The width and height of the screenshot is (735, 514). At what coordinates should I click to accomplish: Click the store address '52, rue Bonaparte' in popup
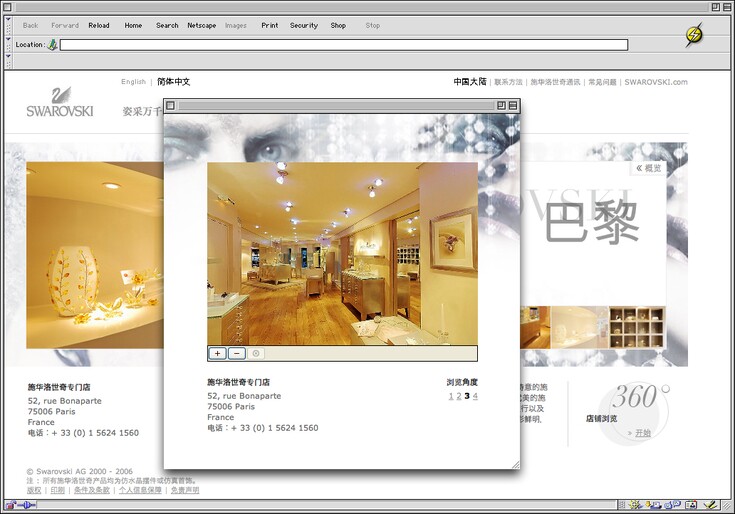pyautogui.click(x=244, y=396)
